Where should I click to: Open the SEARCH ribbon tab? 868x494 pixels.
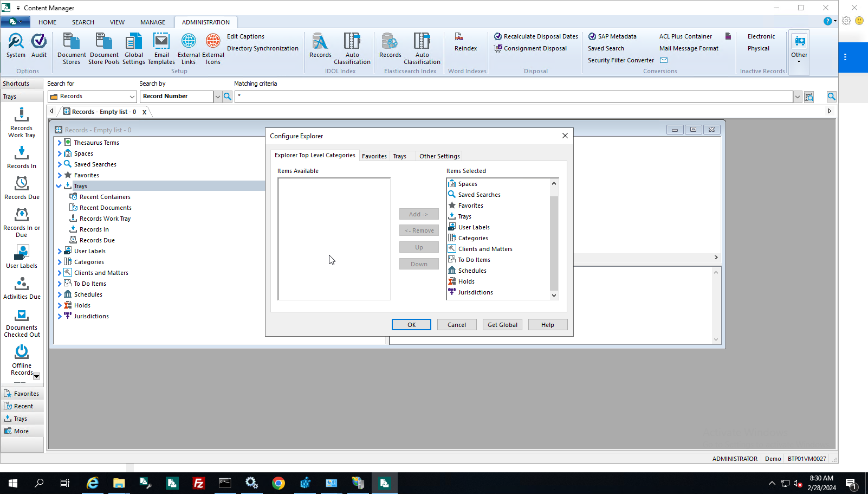[x=83, y=22]
